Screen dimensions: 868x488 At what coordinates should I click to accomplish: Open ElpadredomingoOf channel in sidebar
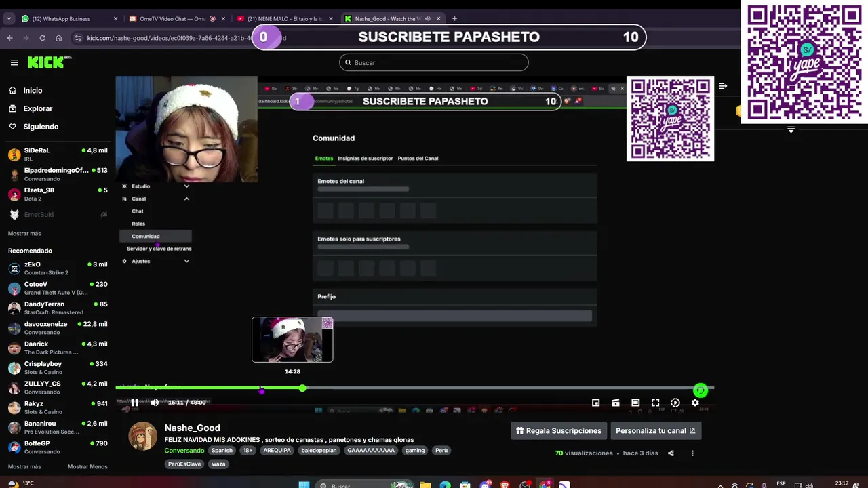pos(57,174)
